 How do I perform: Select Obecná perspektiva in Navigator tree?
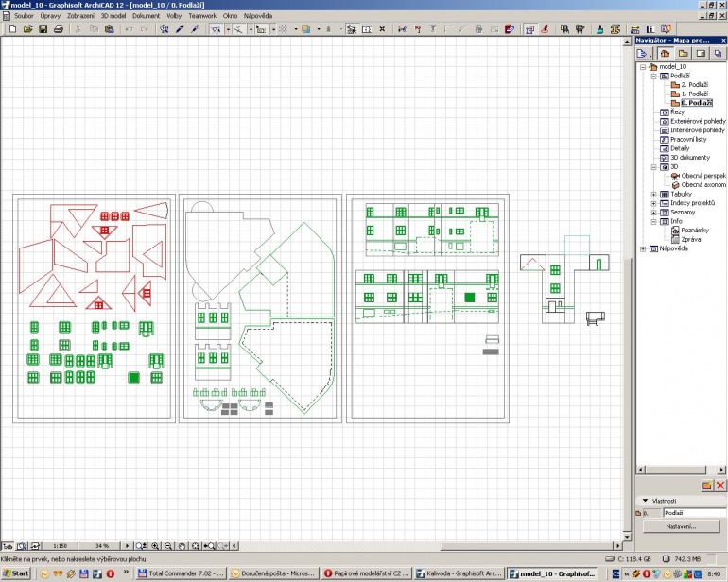point(703,176)
